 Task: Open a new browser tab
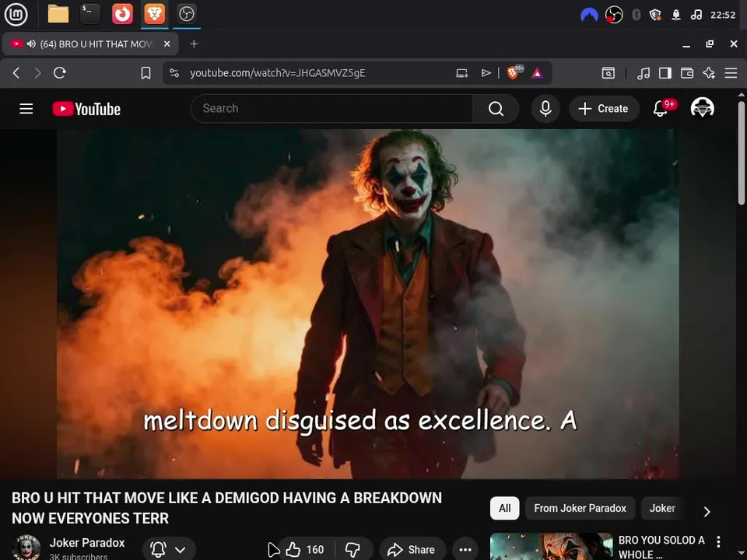(194, 44)
